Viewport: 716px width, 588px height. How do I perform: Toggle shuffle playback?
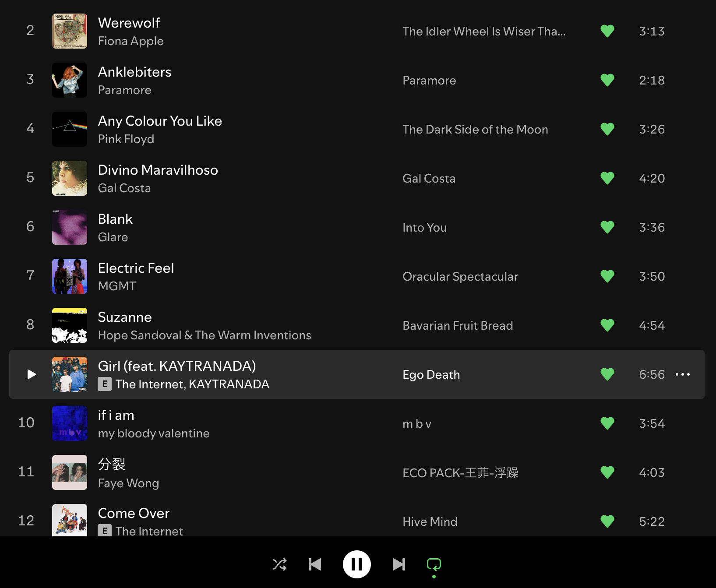click(x=279, y=564)
